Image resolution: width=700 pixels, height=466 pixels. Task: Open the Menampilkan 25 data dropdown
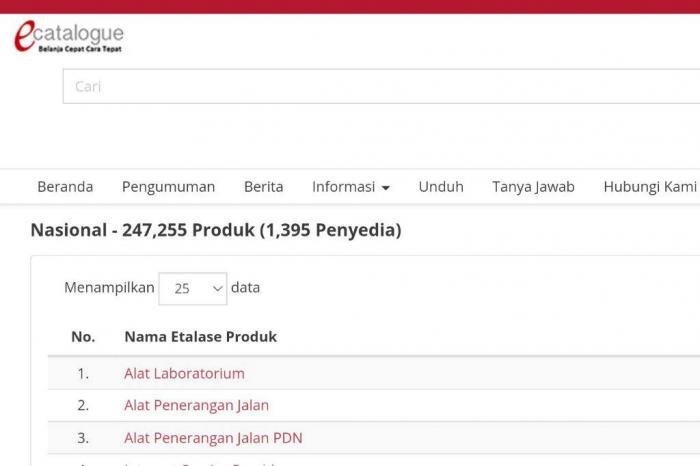tap(193, 288)
